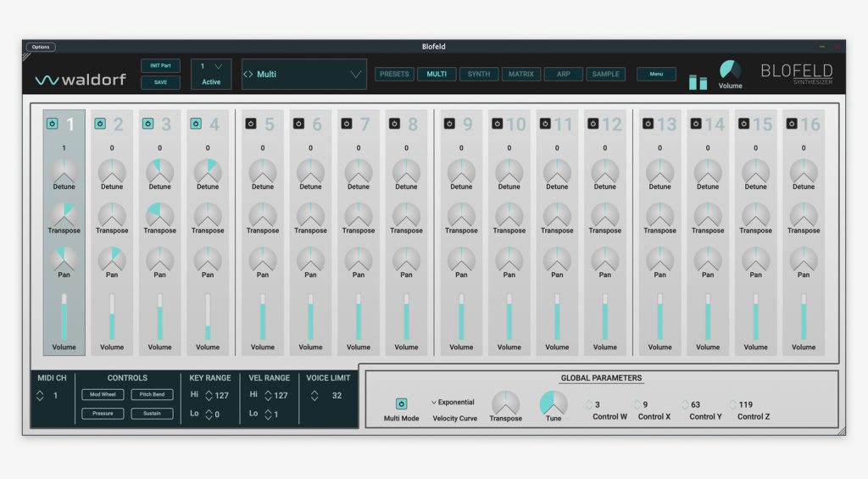This screenshot has width=868, height=479.
Task: Open the Multi preset dropdown
Action: point(304,75)
